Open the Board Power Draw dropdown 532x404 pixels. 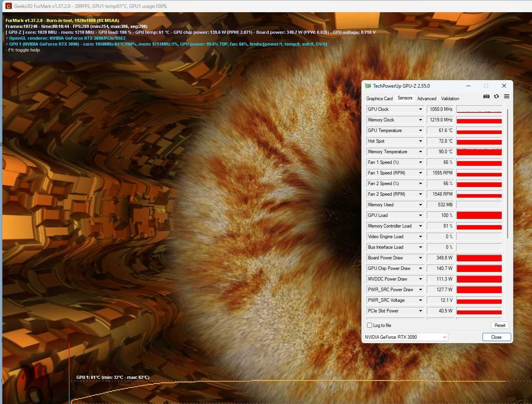[x=420, y=258]
